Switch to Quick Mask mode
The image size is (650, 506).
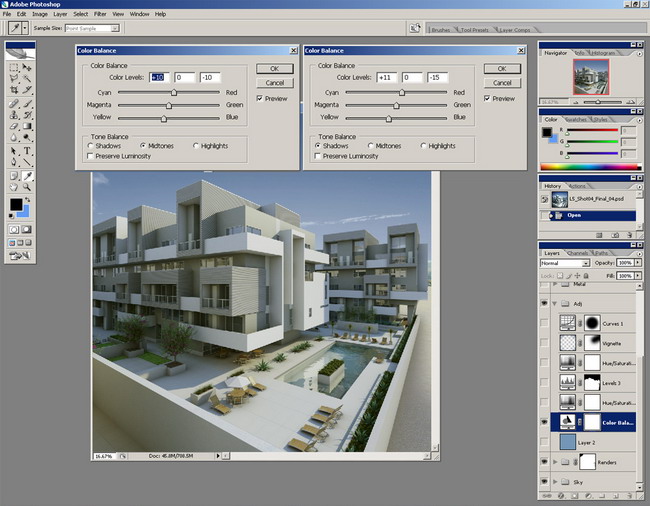coord(27,229)
